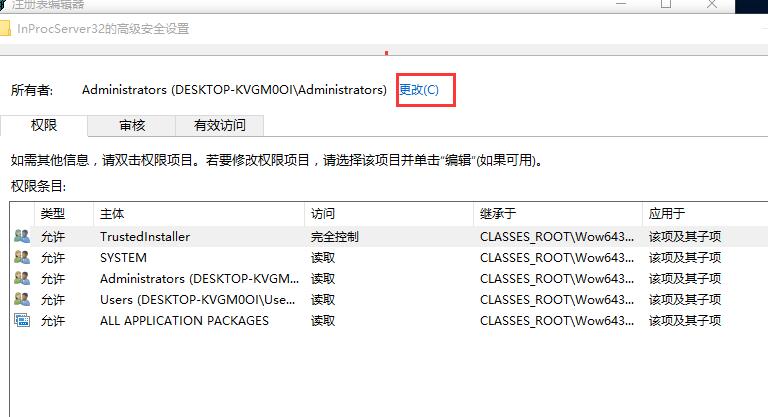Open the 有效访问 tab
768x417 pixels.
coord(219,125)
